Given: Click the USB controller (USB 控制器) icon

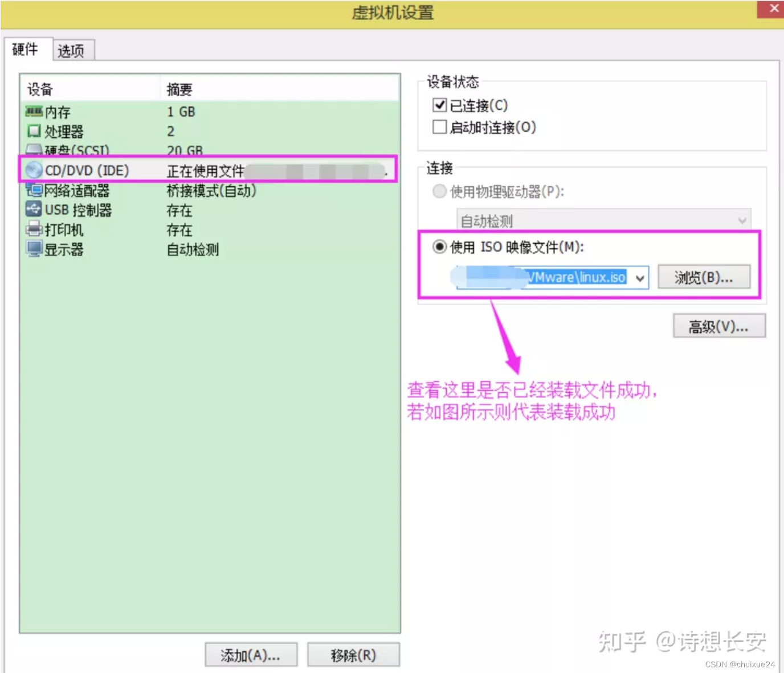Looking at the screenshot, I should click(34, 209).
